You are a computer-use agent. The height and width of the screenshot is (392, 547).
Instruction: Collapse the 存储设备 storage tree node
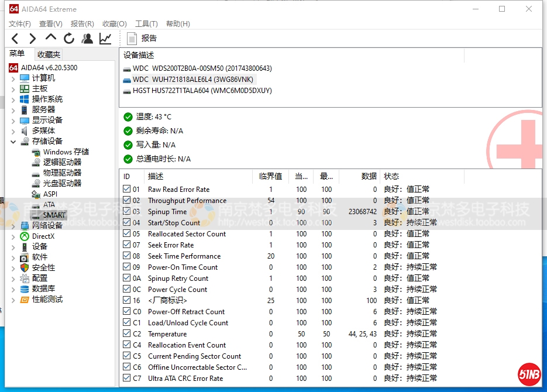tap(13, 142)
